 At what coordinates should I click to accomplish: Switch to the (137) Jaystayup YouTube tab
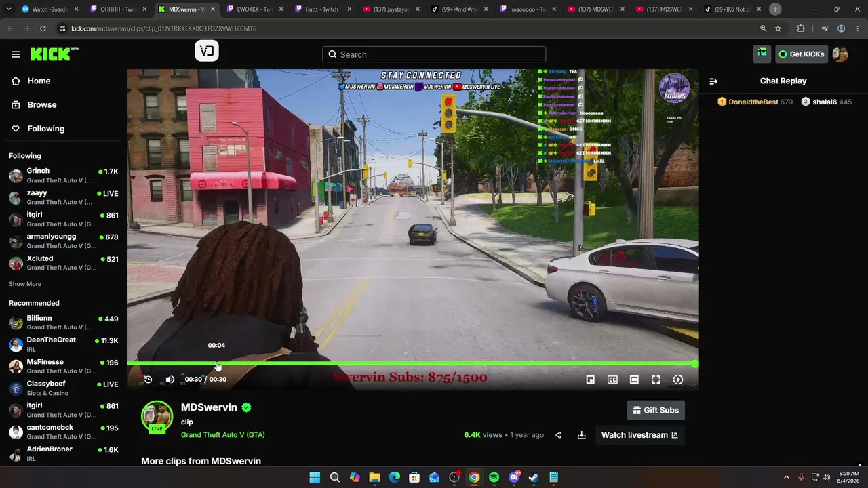pos(391,9)
